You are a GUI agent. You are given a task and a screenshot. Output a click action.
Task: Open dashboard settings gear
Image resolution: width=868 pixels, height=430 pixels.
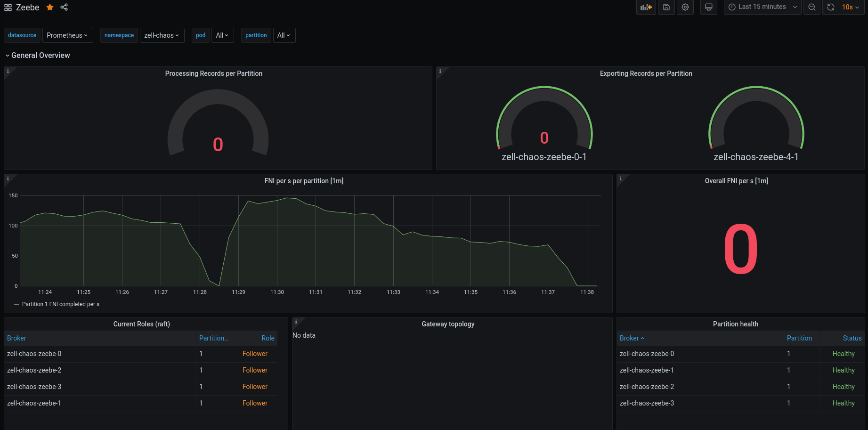(x=685, y=7)
